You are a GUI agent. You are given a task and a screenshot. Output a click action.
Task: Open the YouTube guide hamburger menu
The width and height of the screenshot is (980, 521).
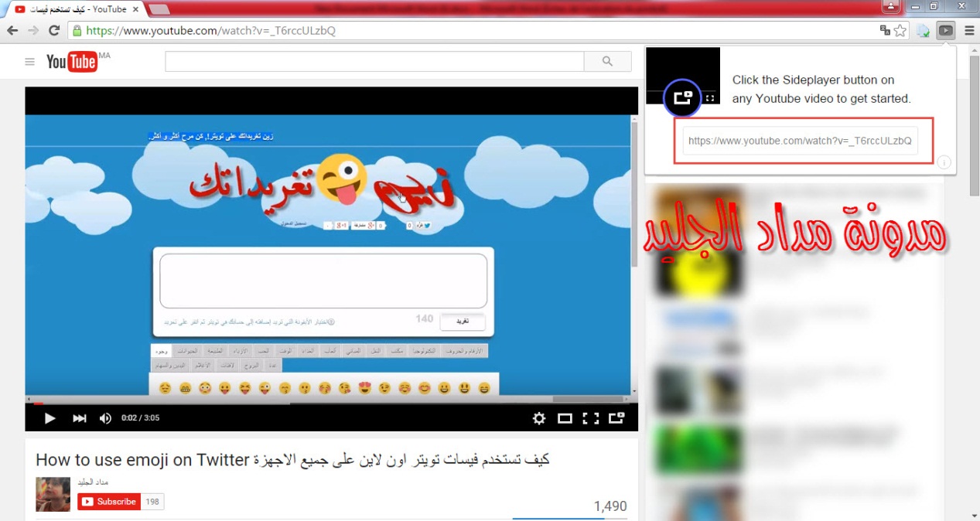pyautogui.click(x=29, y=62)
